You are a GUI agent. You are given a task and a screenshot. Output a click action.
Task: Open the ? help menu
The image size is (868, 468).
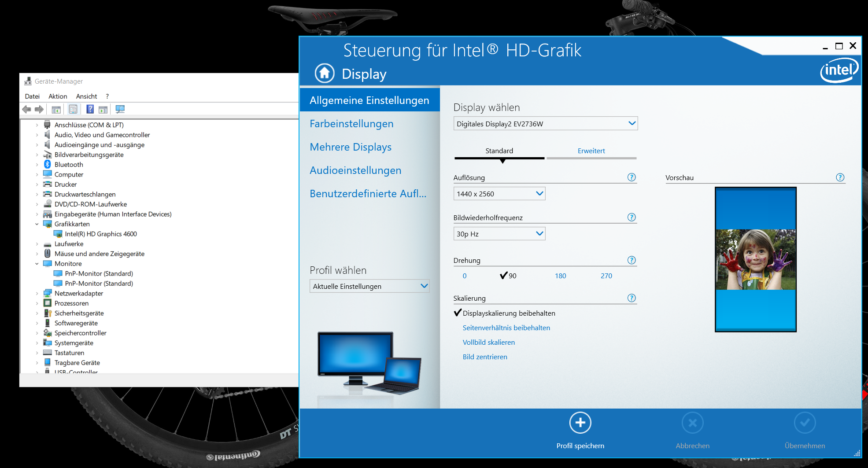(x=107, y=96)
